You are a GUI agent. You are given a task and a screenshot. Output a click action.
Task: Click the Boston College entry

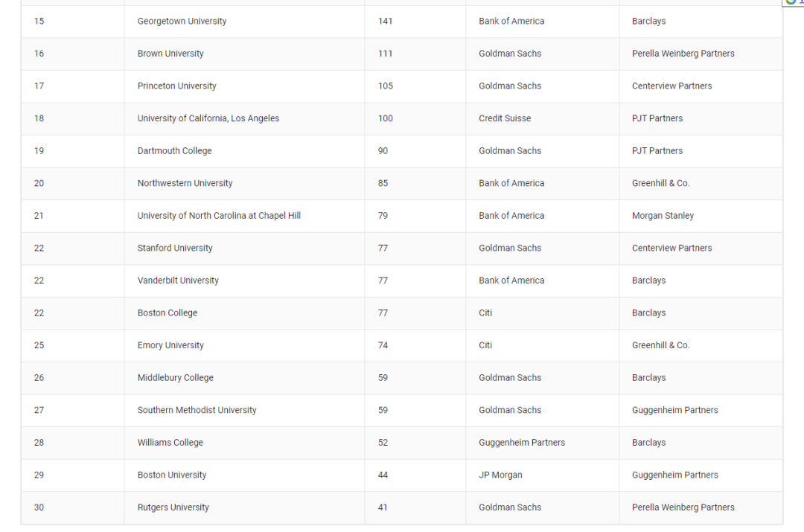(x=167, y=313)
